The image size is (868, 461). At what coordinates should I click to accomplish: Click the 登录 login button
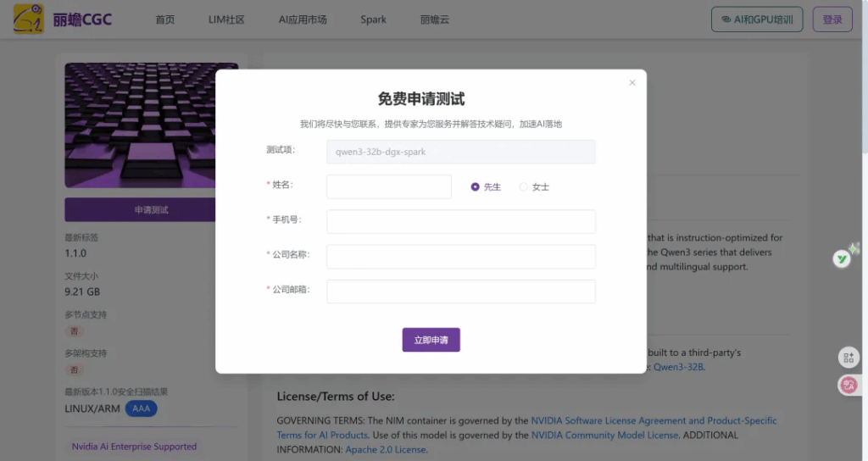[832, 19]
